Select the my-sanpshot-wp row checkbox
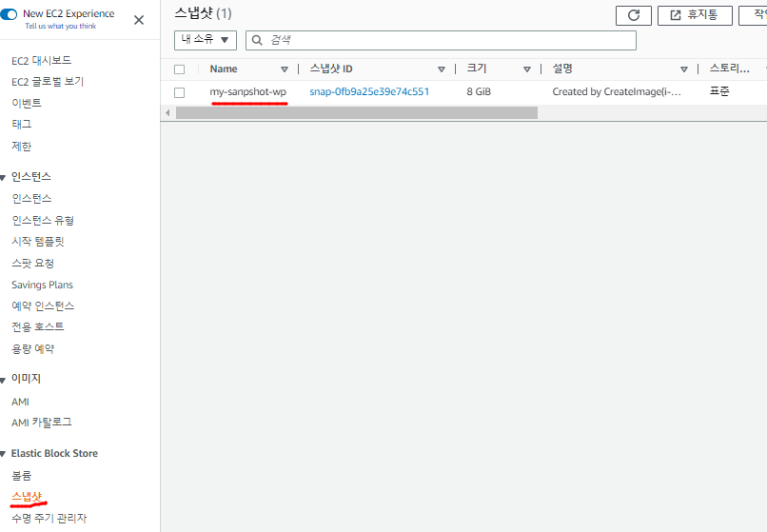Image resolution: width=767 pixels, height=532 pixels. [x=180, y=92]
